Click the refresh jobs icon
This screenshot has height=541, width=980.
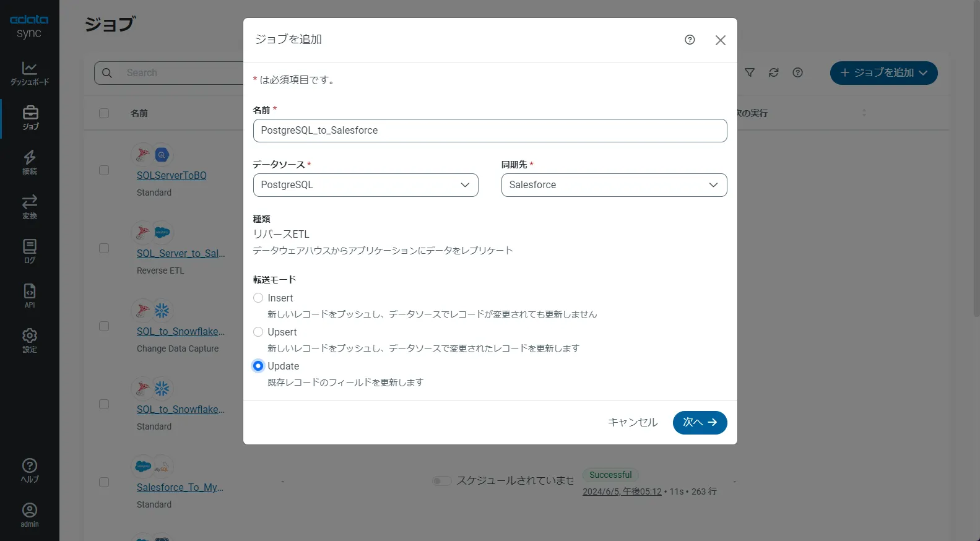(x=774, y=72)
